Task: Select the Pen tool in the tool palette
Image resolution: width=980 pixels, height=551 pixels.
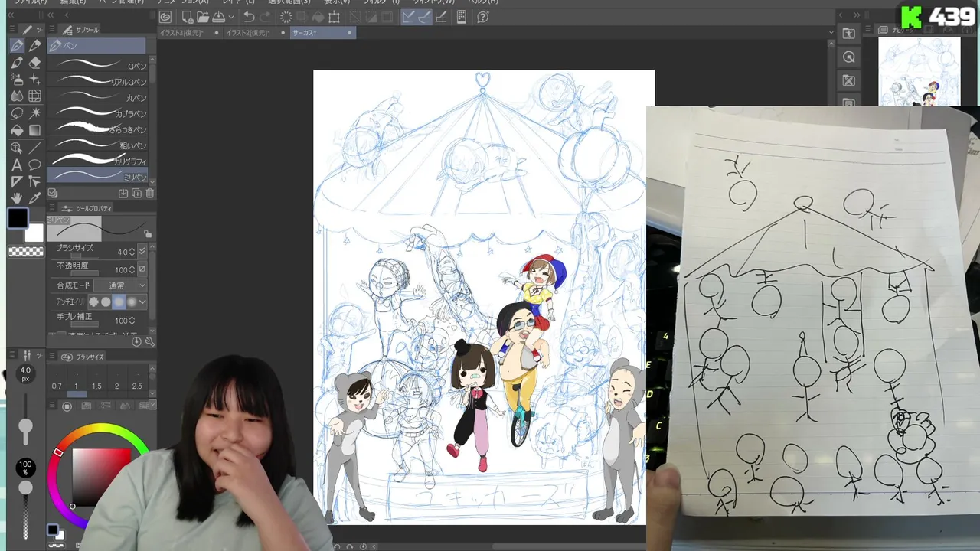Action: coord(17,46)
